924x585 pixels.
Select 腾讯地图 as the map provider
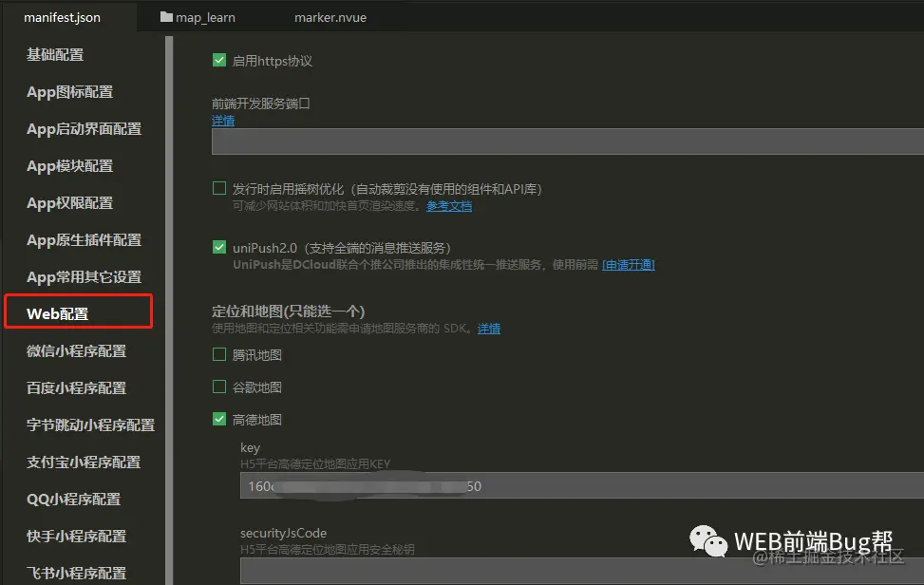218,352
